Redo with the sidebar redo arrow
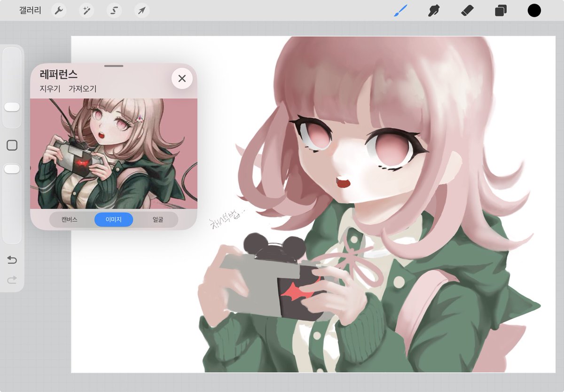The image size is (564, 392). (12, 280)
